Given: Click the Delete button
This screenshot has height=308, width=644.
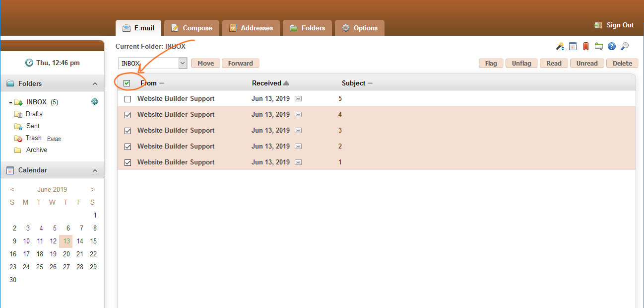Looking at the screenshot, I should coord(622,63).
